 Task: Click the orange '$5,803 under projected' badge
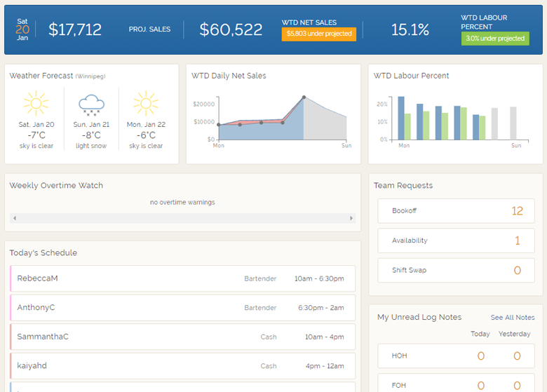(x=318, y=34)
